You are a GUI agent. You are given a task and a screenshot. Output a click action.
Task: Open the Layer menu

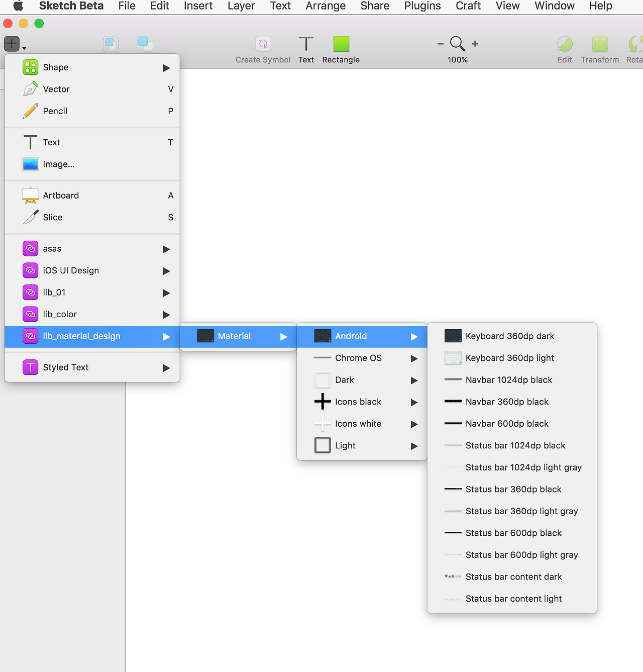click(241, 6)
